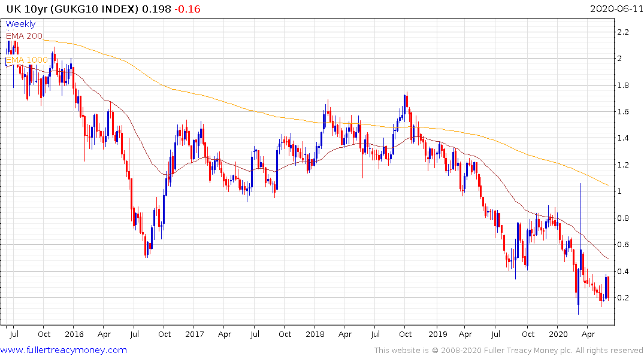
Task: Select the tall blue spike candle in March 2020
Action: [580, 230]
